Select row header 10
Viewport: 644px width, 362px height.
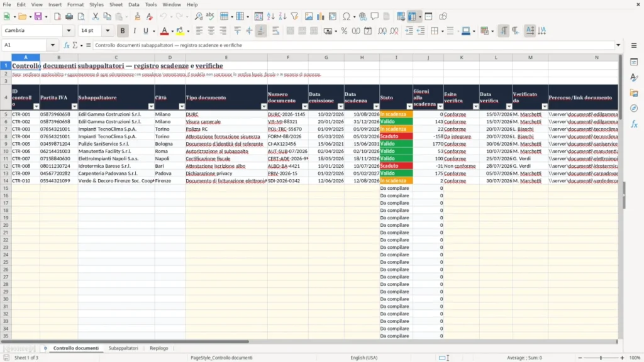tap(6, 151)
